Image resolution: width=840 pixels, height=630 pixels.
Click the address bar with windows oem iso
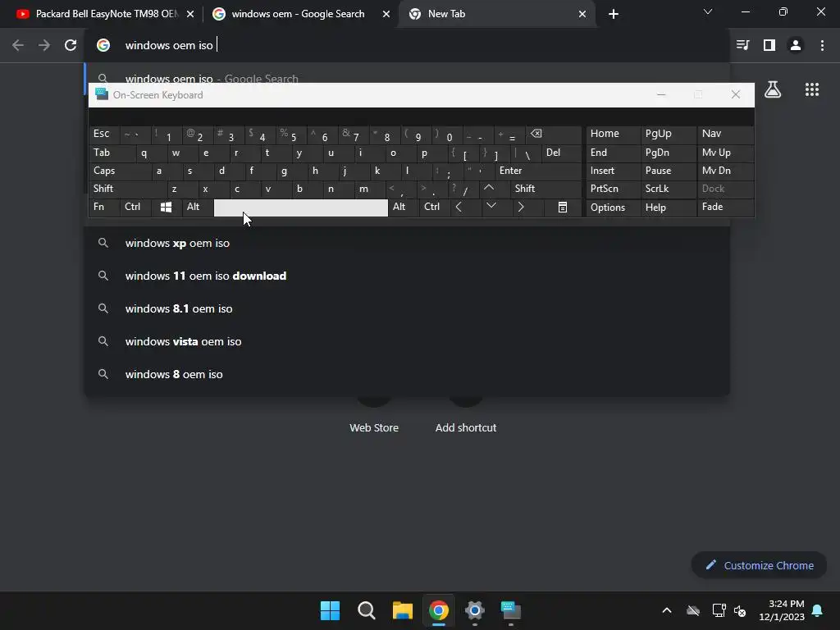(x=407, y=45)
